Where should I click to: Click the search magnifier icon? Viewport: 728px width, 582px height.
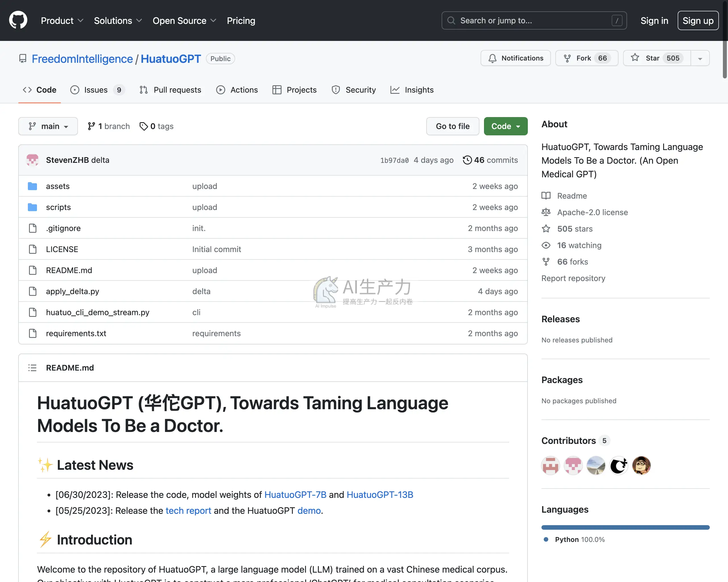click(451, 20)
